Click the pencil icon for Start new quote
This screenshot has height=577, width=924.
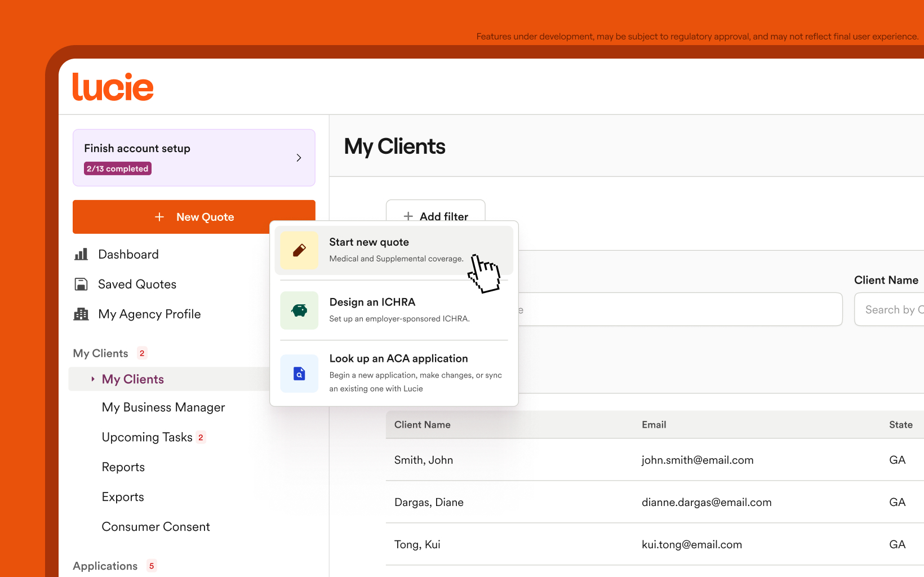click(299, 250)
